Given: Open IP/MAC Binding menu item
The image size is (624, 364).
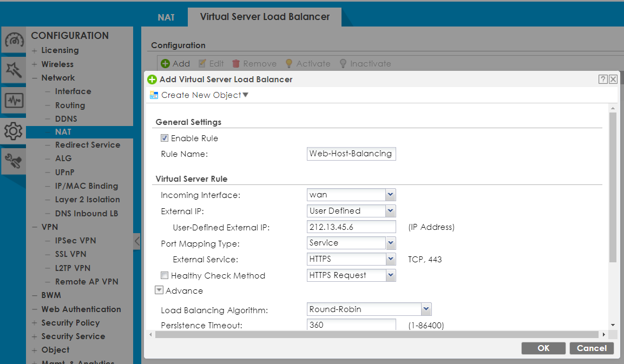Looking at the screenshot, I should click(x=87, y=186).
